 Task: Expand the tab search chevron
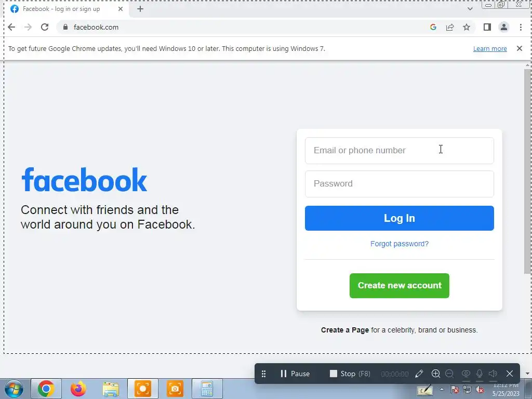(470, 9)
